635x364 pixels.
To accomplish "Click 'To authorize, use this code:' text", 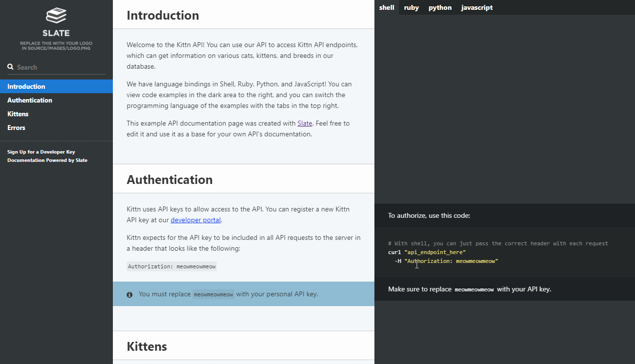I will pyautogui.click(x=429, y=215).
